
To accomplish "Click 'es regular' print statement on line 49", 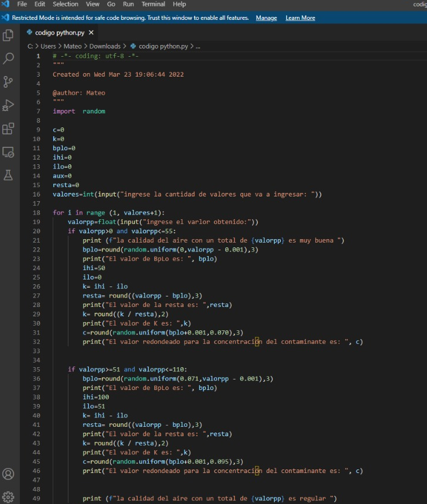I will pos(209,499).
